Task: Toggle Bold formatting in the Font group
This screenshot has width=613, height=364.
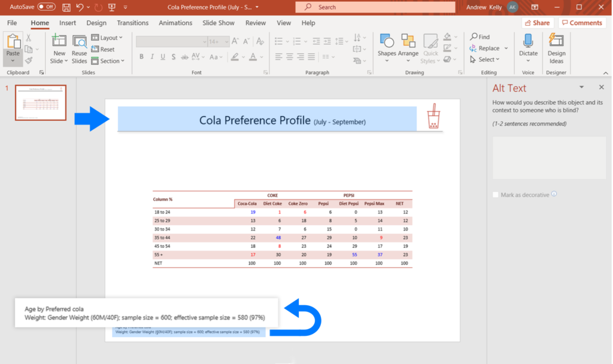Action: (141, 56)
